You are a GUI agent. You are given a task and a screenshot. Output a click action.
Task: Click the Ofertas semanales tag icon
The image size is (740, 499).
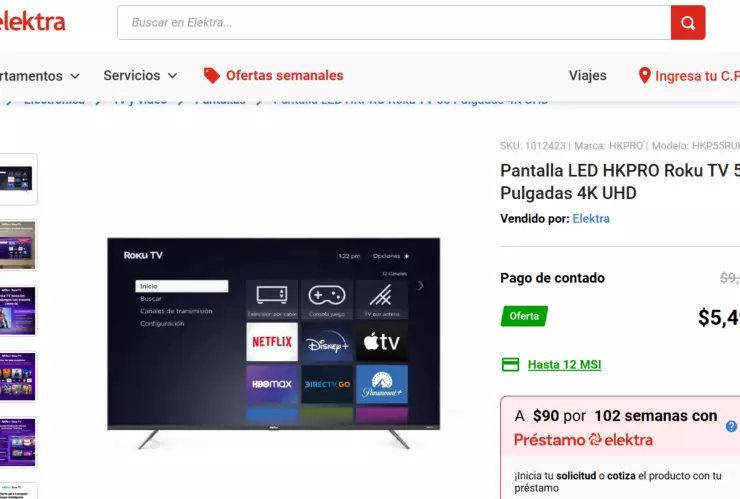point(211,76)
